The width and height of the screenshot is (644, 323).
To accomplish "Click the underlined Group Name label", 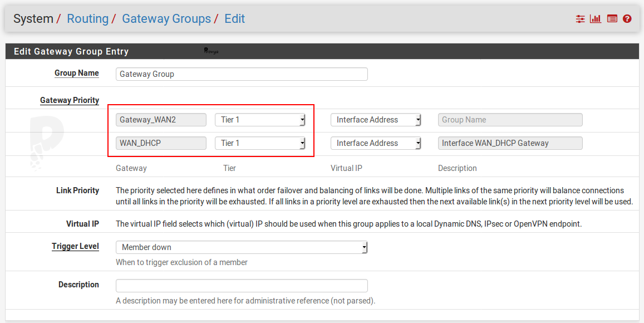I will 76,72.
